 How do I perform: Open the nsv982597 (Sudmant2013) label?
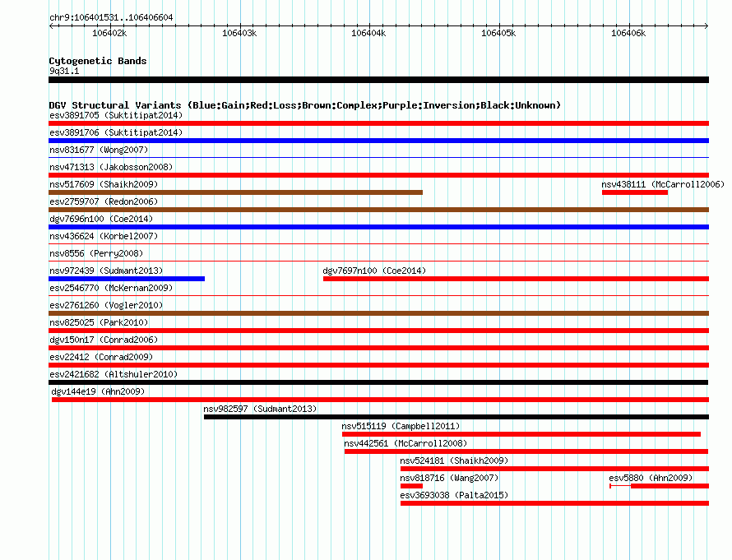[260, 409]
